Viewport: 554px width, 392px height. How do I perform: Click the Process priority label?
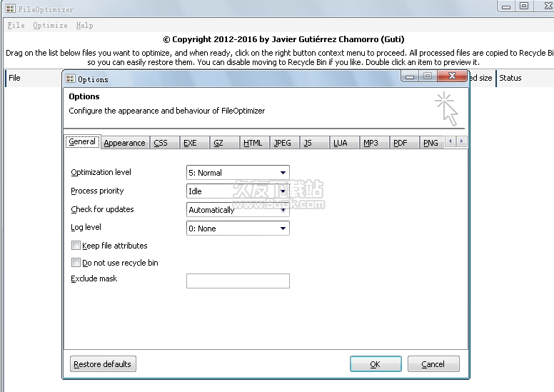click(97, 191)
